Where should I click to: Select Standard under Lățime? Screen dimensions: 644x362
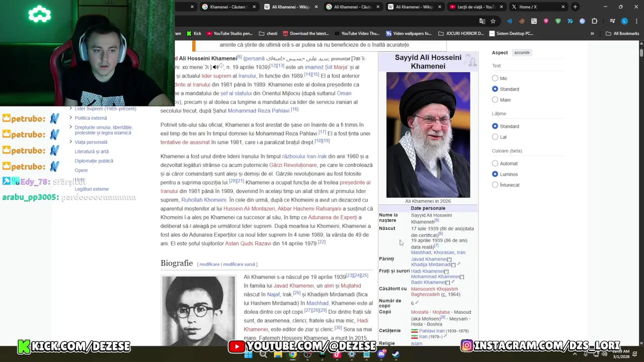pos(495,126)
